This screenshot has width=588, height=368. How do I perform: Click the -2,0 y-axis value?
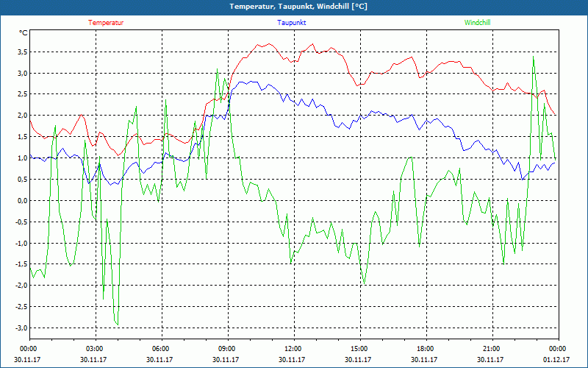pos(21,286)
